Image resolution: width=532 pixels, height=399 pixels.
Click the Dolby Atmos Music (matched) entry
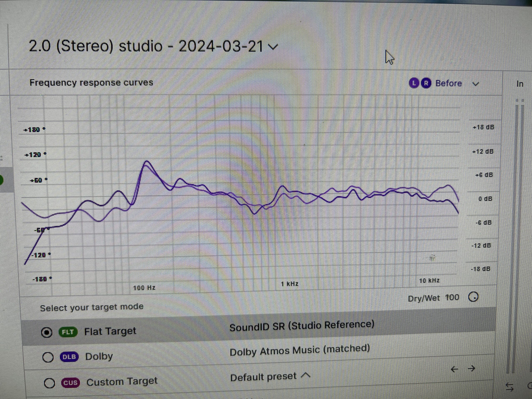(299, 350)
